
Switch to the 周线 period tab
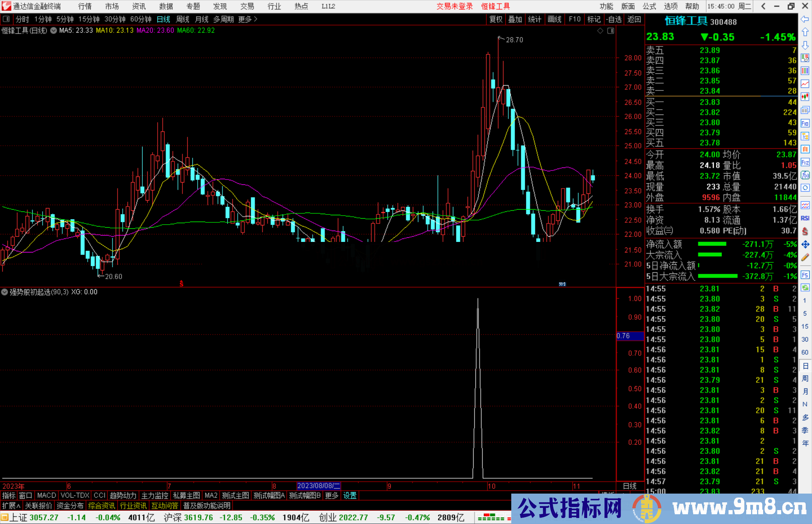(x=183, y=19)
